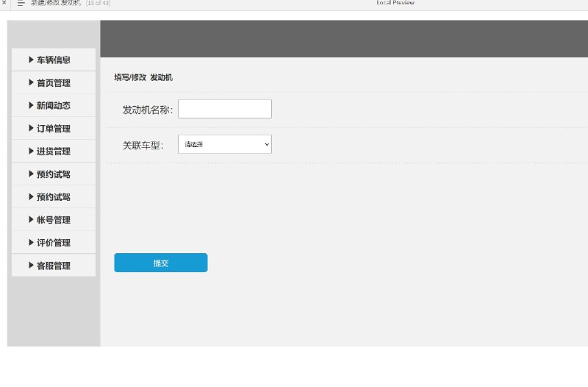The width and height of the screenshot is (588, 387).
Task: Open the 车辆信息 sidebar menu
Action: (x=54, y=60)
